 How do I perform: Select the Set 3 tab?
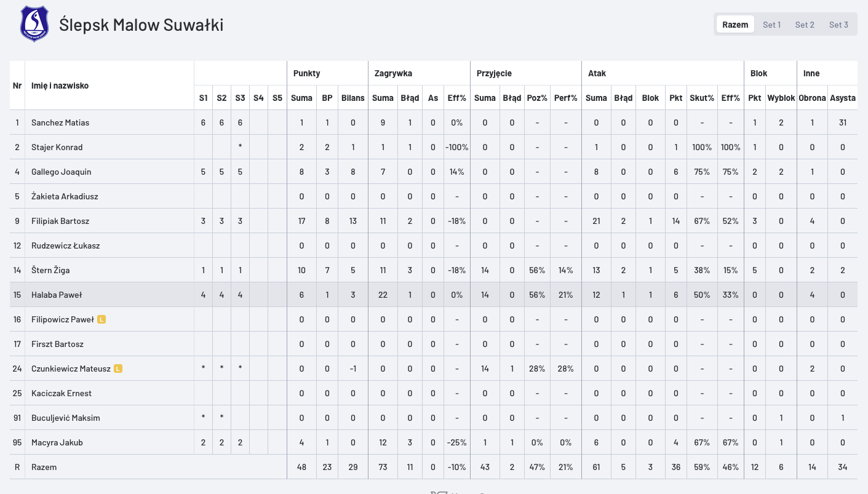(838, 25)
